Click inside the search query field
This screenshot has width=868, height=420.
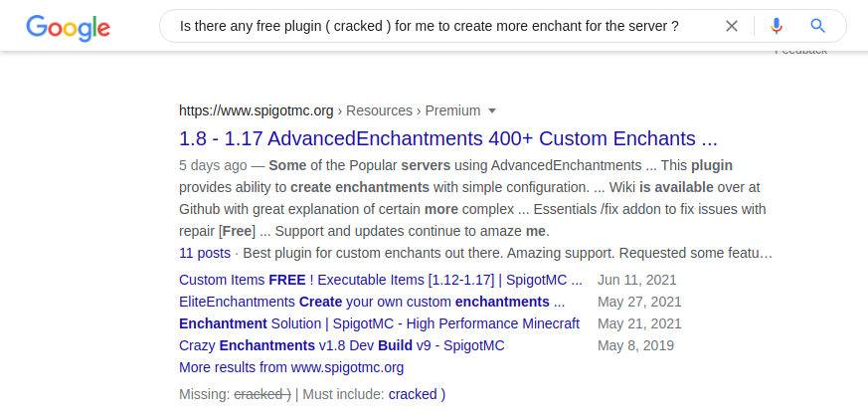(x=428, y=26)
